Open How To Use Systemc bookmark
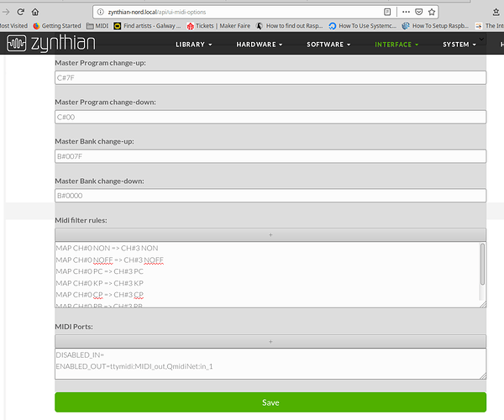Image resolution: width=504 pixels, height=420 pixels. [x=363, y=26]
